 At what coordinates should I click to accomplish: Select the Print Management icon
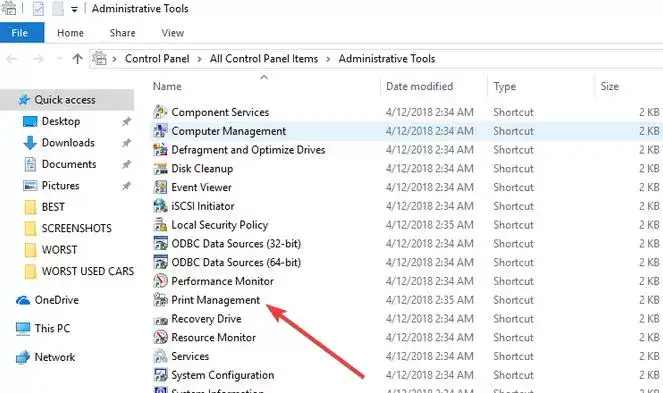coord(160,300)
